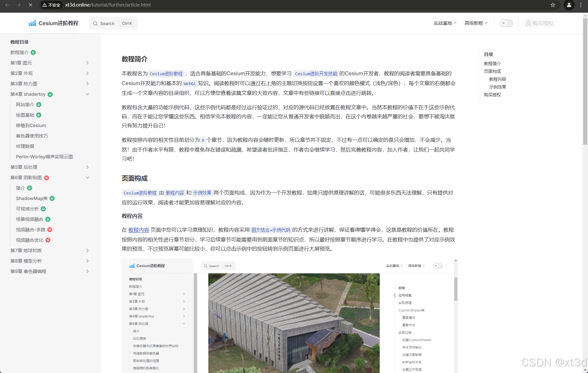Open the browser profile icon
Image resolution: width=588 pixels, height=373 pixels.
point(569,5)
